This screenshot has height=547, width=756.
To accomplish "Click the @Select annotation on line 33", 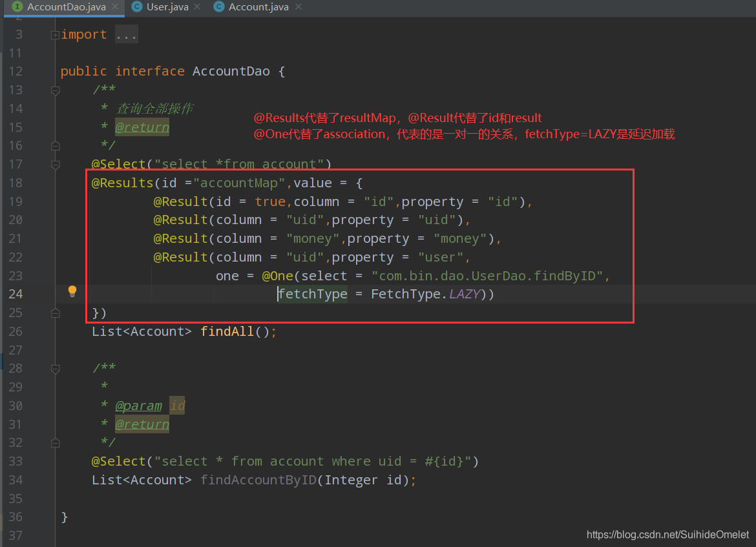I will coord(119,461).
